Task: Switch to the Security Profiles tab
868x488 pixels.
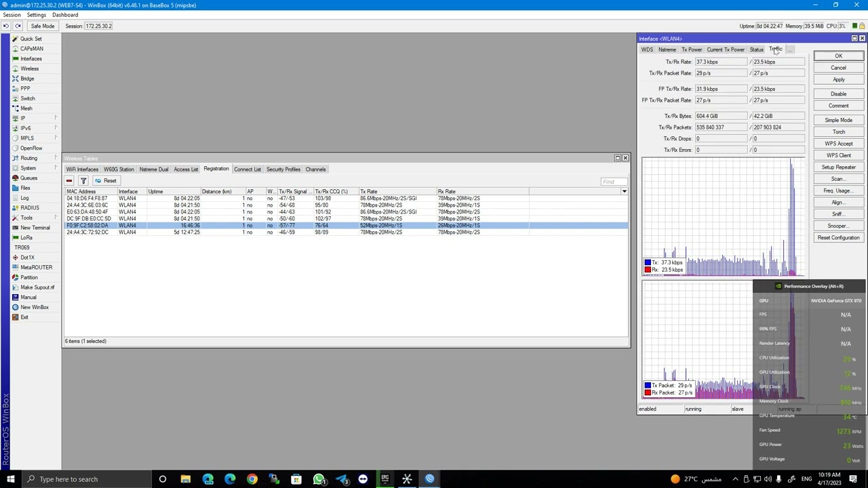Action: click(x=283, y=169)
